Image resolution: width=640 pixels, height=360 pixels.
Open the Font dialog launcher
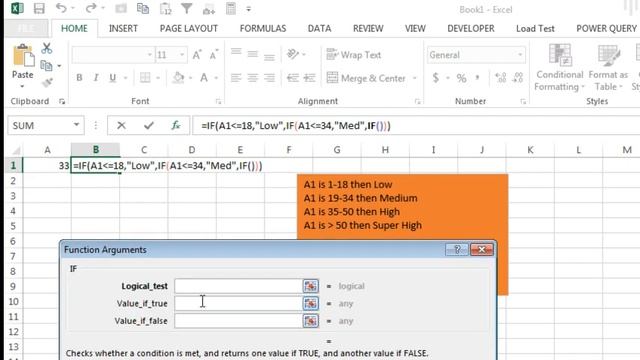[x=218, y=102]
